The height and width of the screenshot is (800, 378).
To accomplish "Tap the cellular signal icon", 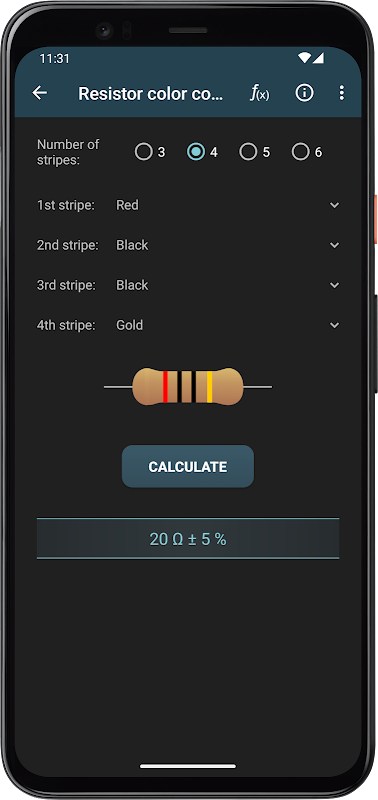I will 318,58.
